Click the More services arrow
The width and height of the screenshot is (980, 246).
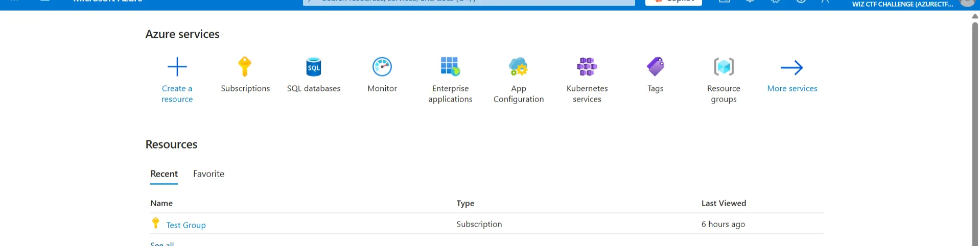[x=791, y=68]
